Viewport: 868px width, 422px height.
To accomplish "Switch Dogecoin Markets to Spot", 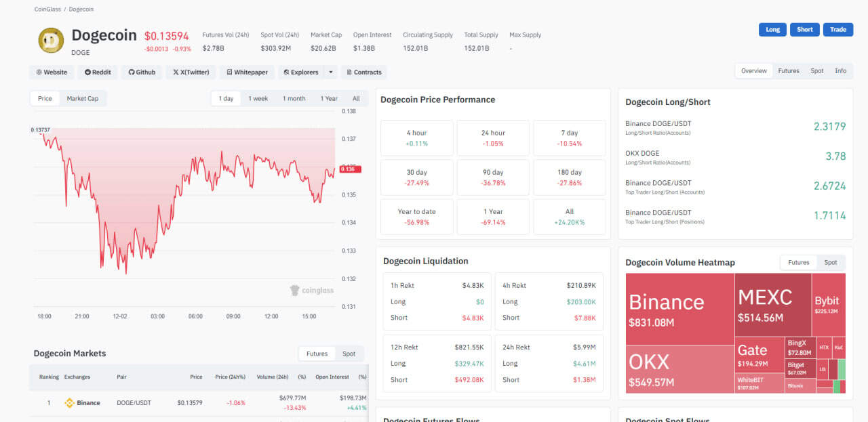I will [349, 354].
